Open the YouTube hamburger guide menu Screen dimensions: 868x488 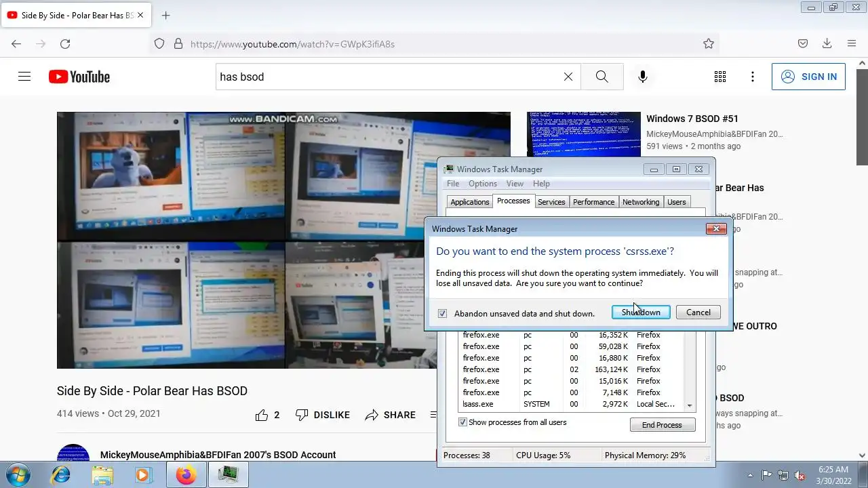(x=24, y=77)
